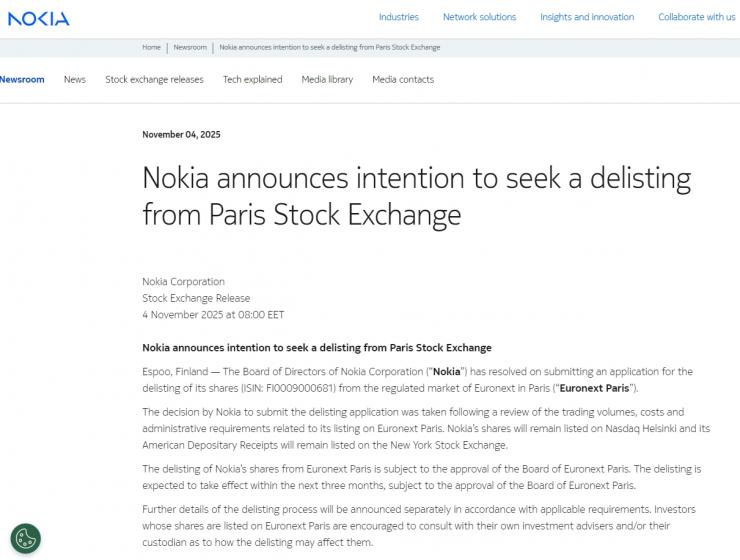Go to Newsroom breadcrumb link
Viewport: 740px width, 560px height.
[x=190, y=47]
